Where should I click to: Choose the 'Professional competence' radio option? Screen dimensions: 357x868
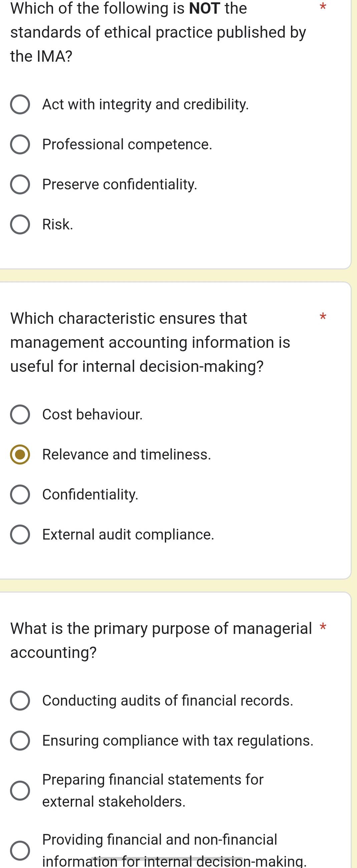click(x=20, y=144)
